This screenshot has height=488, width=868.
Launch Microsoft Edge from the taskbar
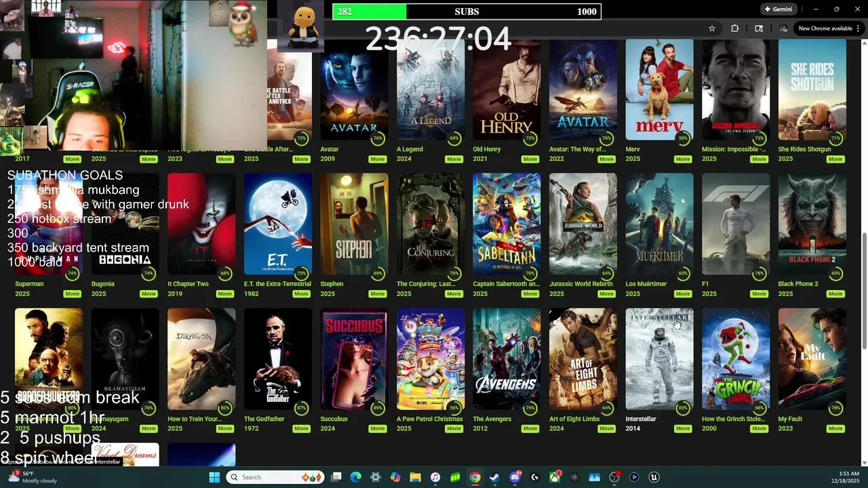(x=355, y=477)
